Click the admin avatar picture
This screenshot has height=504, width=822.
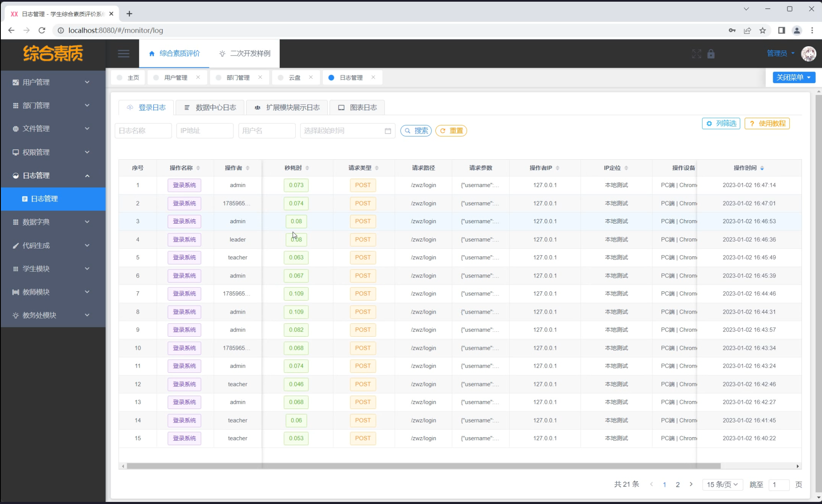tap(809, 53)
